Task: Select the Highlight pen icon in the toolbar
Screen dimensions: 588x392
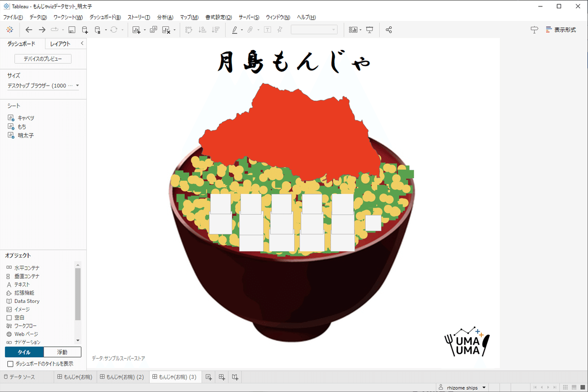Action: coord(234,29)
